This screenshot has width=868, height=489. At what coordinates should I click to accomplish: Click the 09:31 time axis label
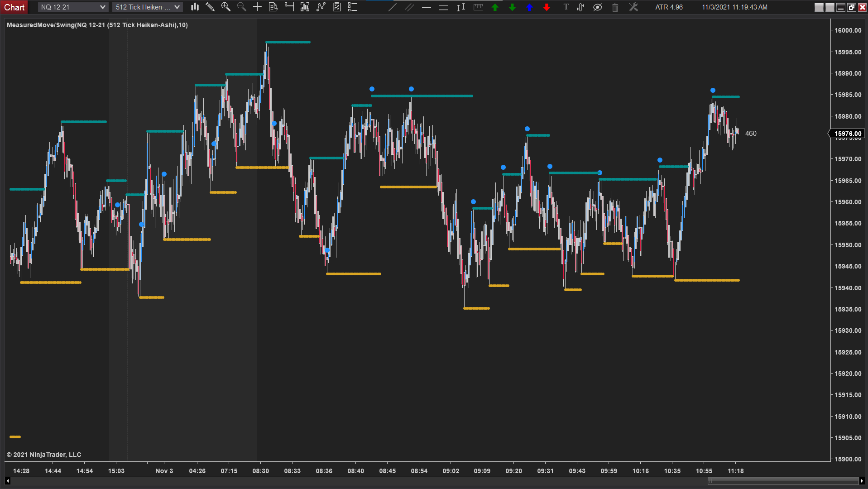(546, 471)
